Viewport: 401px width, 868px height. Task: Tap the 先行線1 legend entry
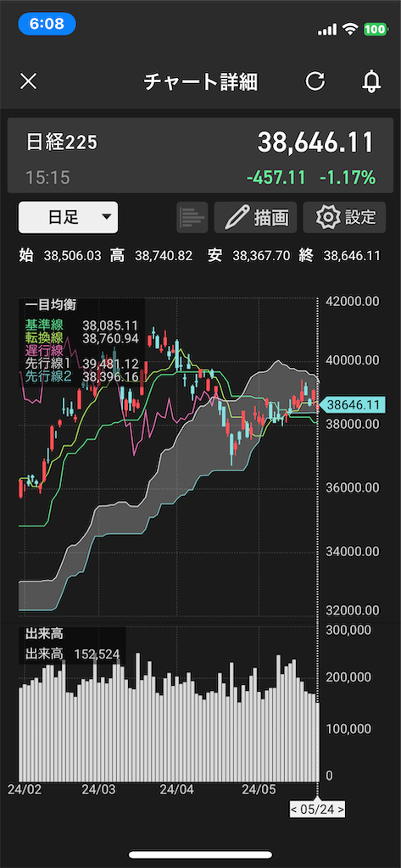tap(81, 363)
